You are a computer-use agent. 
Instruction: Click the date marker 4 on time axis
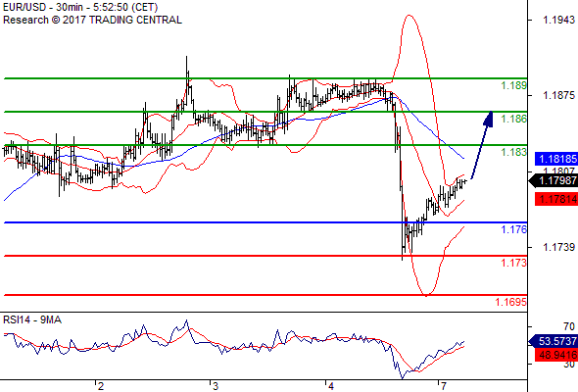331,386
